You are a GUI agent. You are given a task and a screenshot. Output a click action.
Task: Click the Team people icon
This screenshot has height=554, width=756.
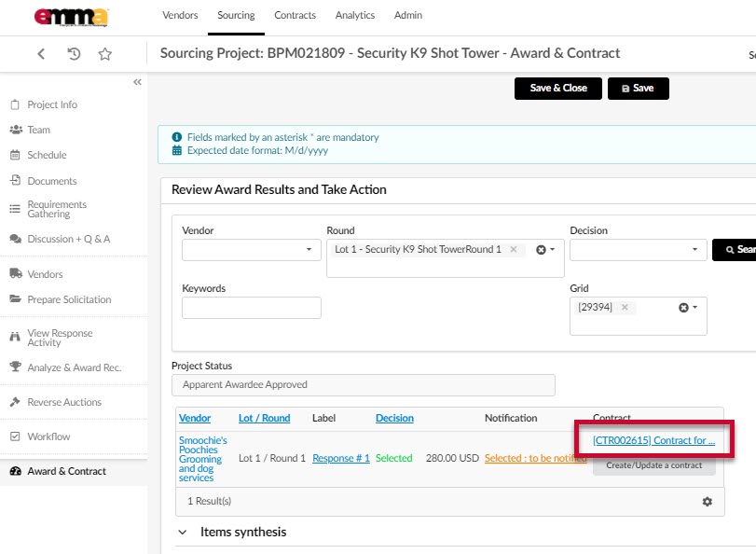pyautogui.click(x=16, y=130)
